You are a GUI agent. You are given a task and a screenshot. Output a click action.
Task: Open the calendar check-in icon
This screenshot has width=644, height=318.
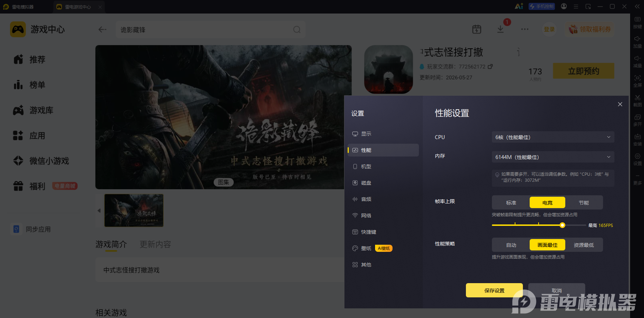click(477, 29)
